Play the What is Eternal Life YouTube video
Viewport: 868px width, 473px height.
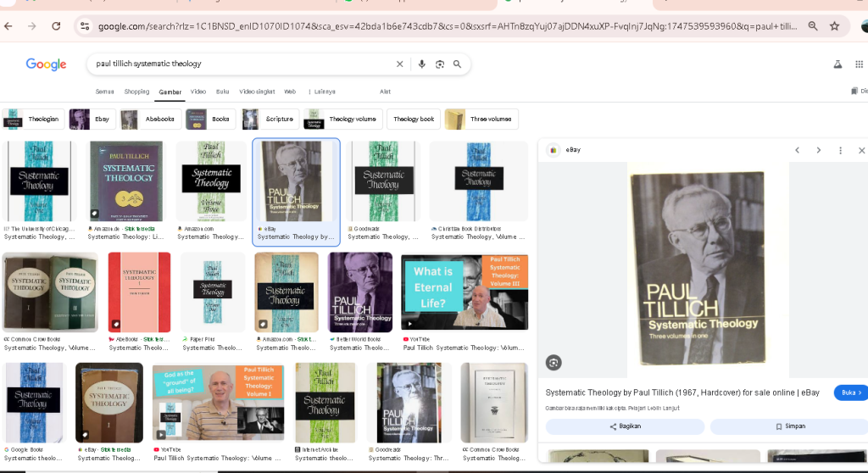pos(465,292)
